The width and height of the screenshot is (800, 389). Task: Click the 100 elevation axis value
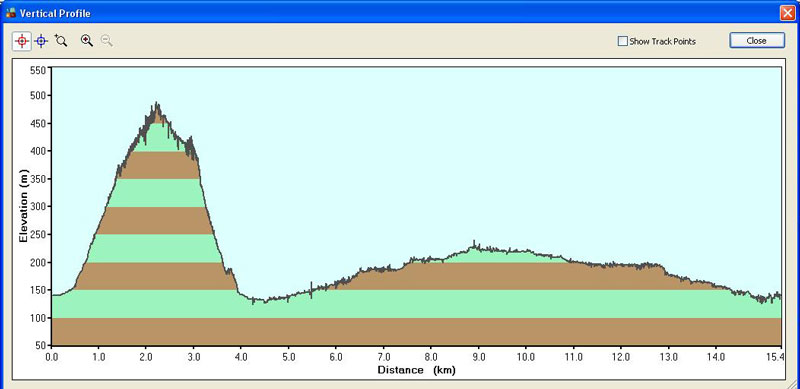(38, 318)
